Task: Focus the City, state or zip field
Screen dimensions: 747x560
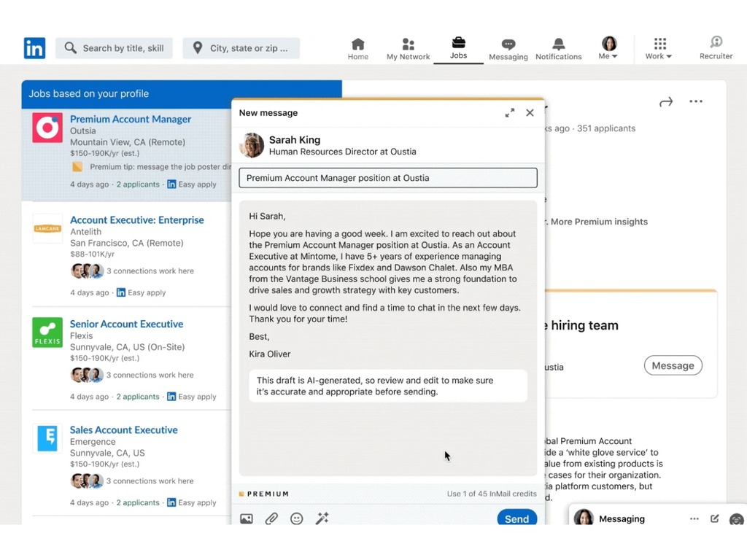Action: [x=241, y=48]
